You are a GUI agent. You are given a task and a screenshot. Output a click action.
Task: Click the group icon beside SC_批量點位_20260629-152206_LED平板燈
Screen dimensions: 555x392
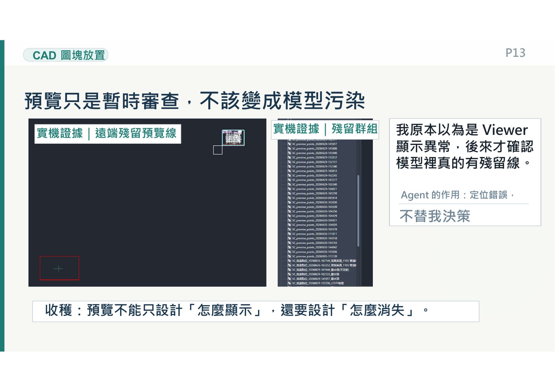tap(289, 284)
